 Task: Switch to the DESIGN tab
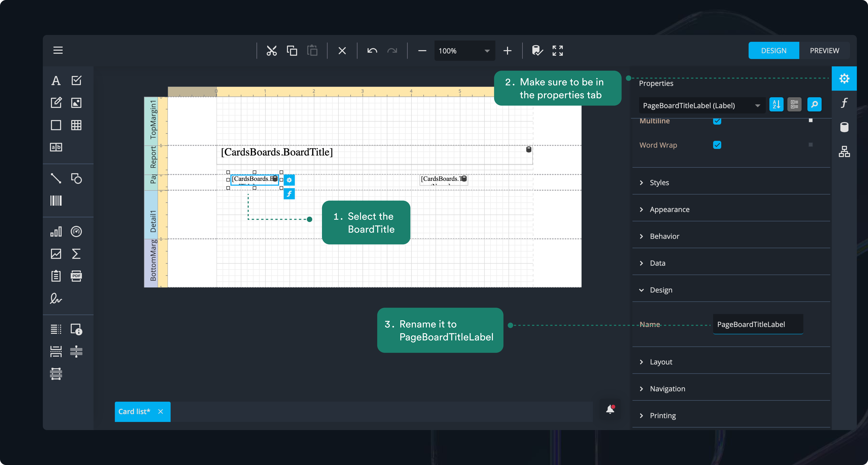(x=774, y=51)
